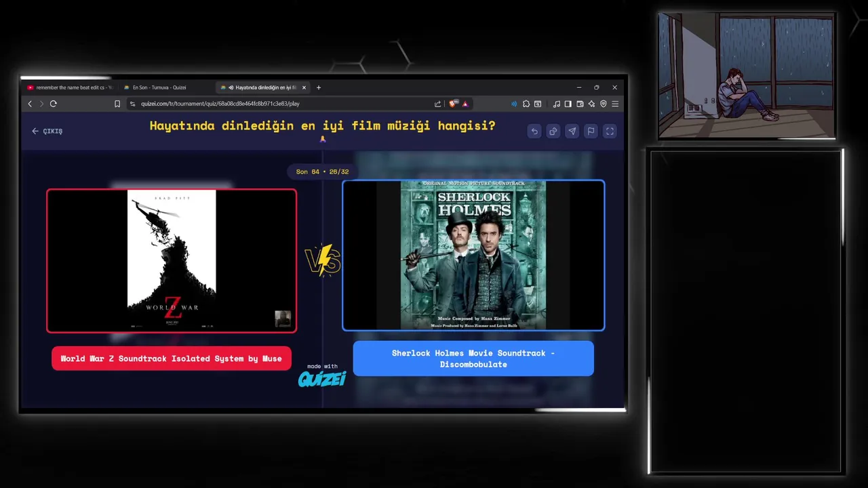Click the quizei.com address bar URL
Screen dimensions: 868x488
tap(220, 104)
